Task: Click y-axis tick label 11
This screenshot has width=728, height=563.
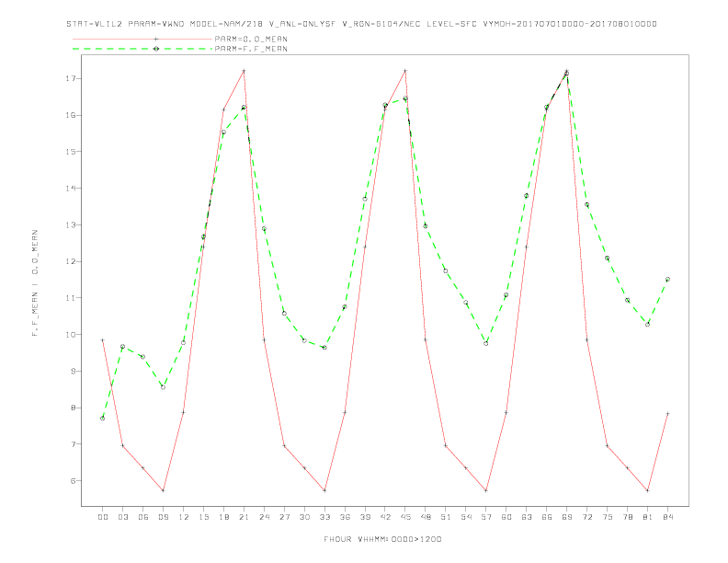Action: (x=70, y=298)
